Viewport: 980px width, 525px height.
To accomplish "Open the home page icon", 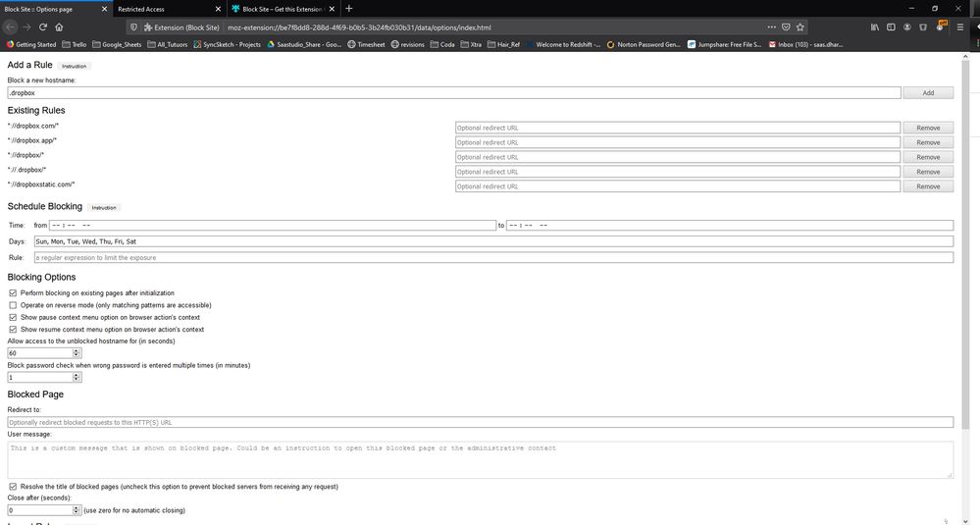I will 59,26.
